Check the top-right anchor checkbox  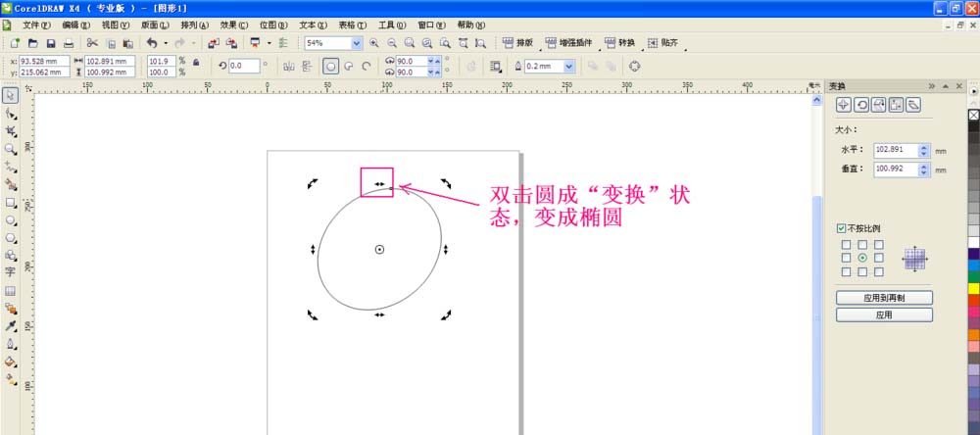tap(879, 244)
